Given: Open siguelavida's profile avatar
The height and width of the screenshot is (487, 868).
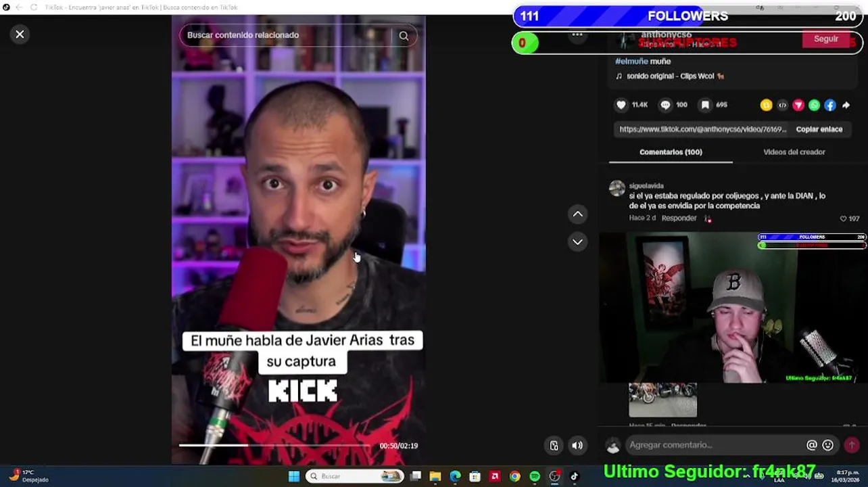Looking at the screenshot, I should (617, 189).
